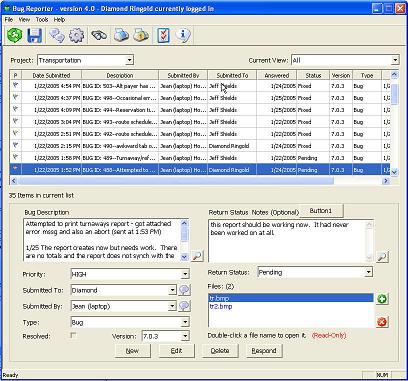Click the Status column header

click(313, 75)
